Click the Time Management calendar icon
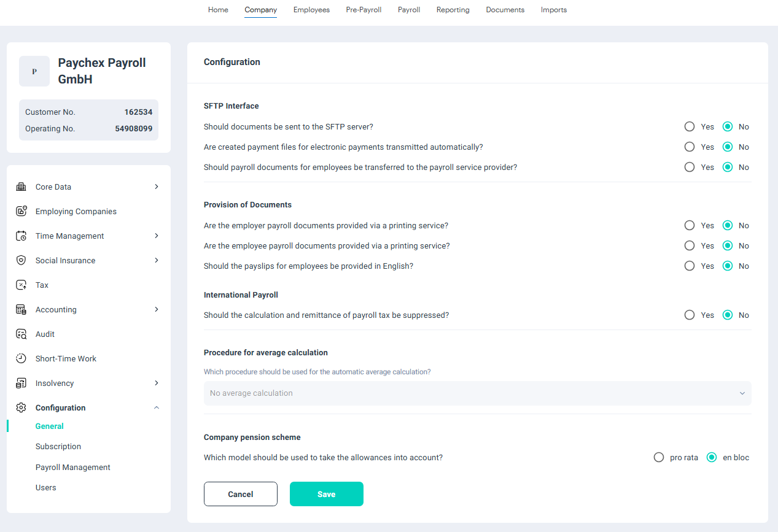Viewport: 778px width, 532px height. [21, 236]
